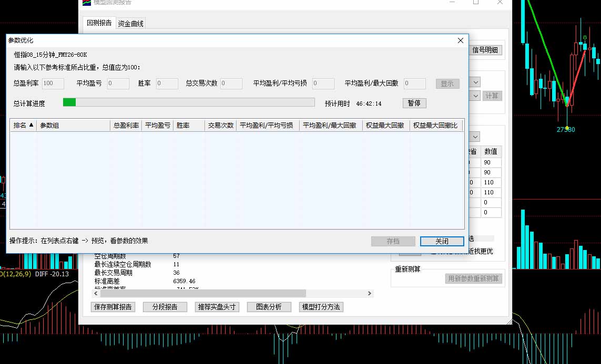This screenshot has width=601, height=364.
Task: Select the 回测报告 tab
Action: pos(99,23)
